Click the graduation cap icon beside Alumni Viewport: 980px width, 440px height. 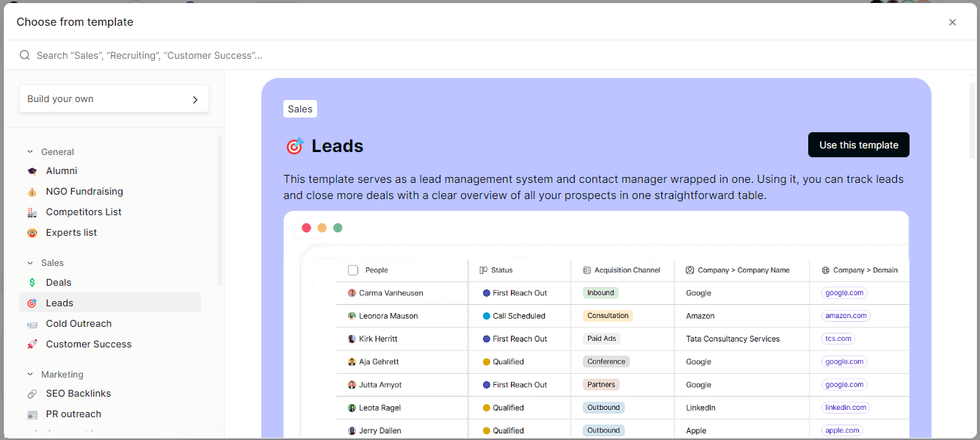click(32, 170)
